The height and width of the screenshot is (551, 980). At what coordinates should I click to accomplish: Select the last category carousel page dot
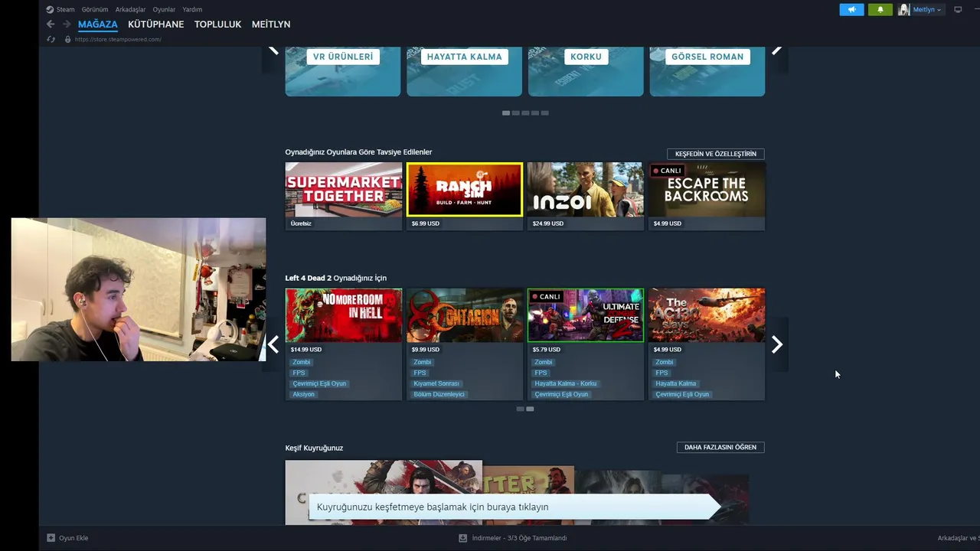pos(545,112)
